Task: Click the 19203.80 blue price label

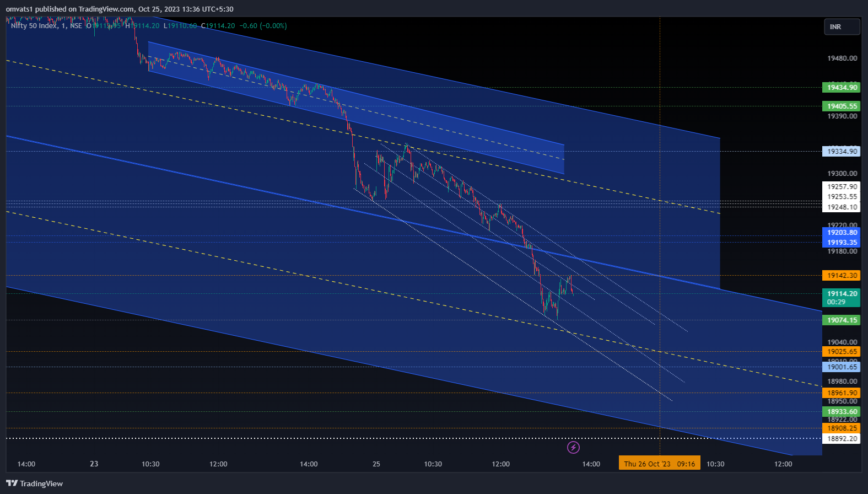Action: click(841, 233)
